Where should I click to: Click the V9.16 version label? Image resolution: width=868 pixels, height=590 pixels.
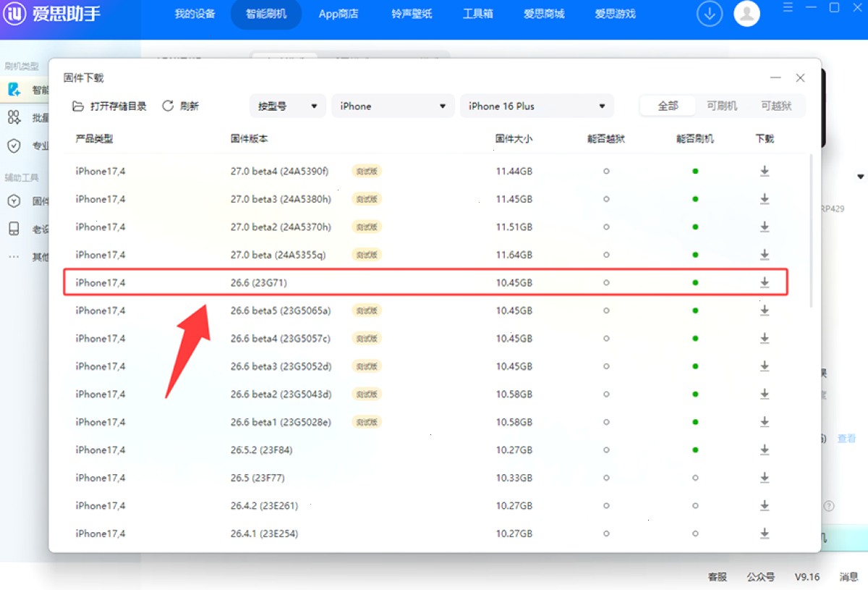(x=807, y=577)
